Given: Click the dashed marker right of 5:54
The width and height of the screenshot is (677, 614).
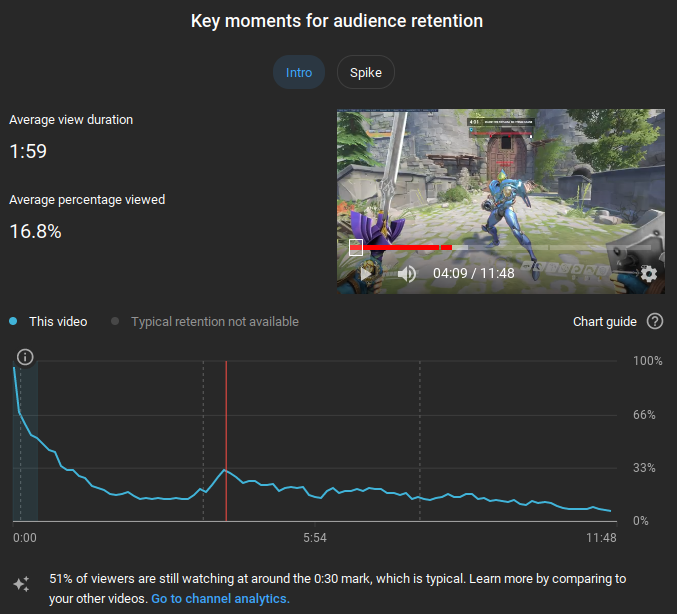Looking at the screenshot, I should point(420,440).
